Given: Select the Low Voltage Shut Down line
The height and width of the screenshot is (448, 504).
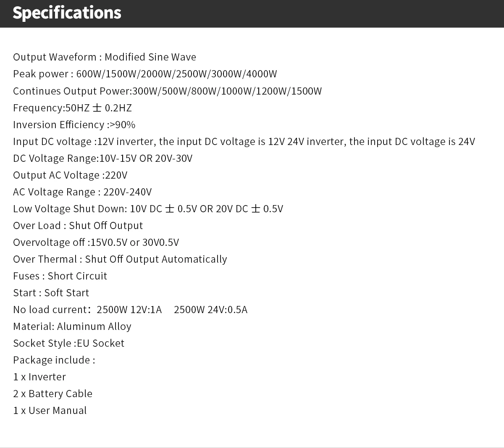Looking at the screenshot, I should [x=148, y=208].
